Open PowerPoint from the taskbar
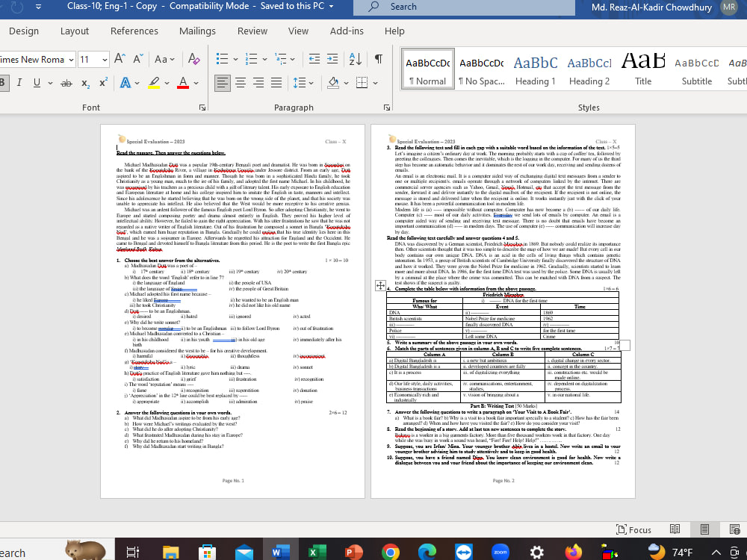Image resolution: width=747 pixels, height=560 pixels. tap(353, 552)
